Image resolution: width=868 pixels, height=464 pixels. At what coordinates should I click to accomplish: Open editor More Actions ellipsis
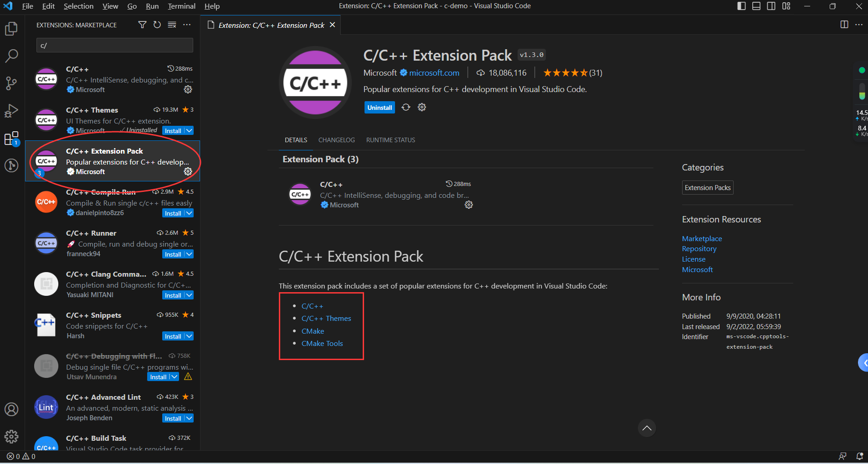tap(859, 25)
